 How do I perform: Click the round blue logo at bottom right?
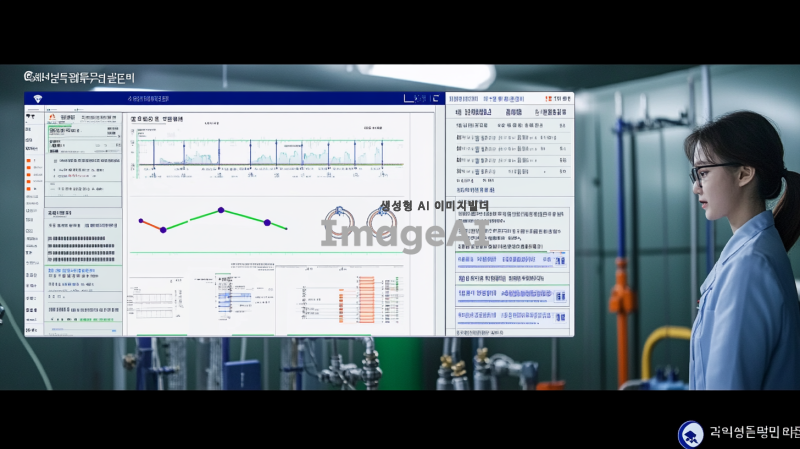(x=690, y=434)
